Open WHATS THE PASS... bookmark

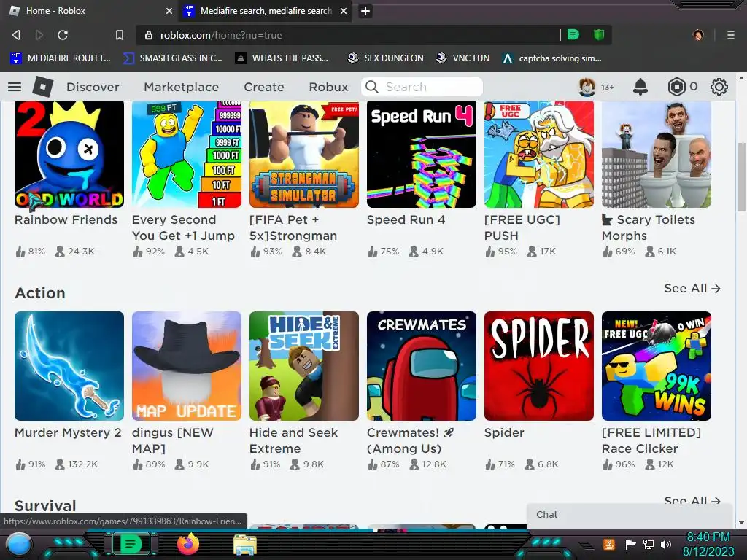pos(282,58)
